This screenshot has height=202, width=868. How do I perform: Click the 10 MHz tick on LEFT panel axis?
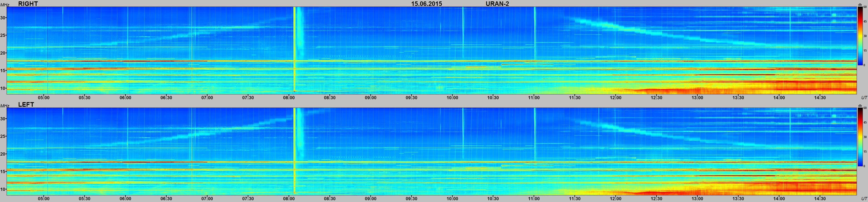coord(3,189)
